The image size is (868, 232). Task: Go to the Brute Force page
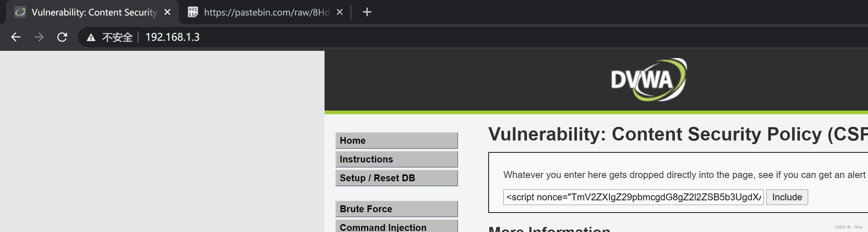pos(396,209)
